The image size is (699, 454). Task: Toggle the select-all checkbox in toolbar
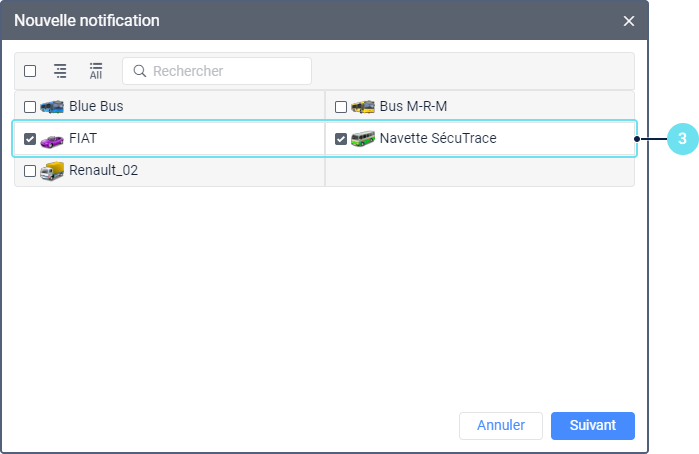click(30, 71)
